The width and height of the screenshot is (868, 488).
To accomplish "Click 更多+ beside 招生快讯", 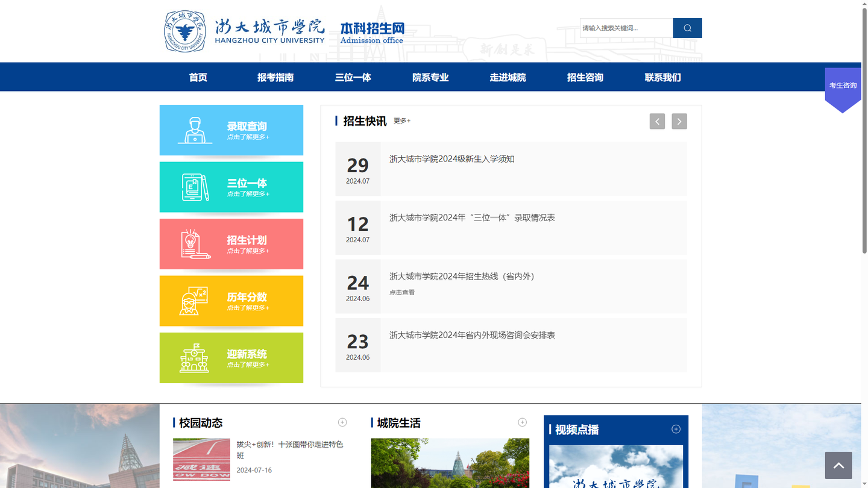I will click(x=402, y=120).
